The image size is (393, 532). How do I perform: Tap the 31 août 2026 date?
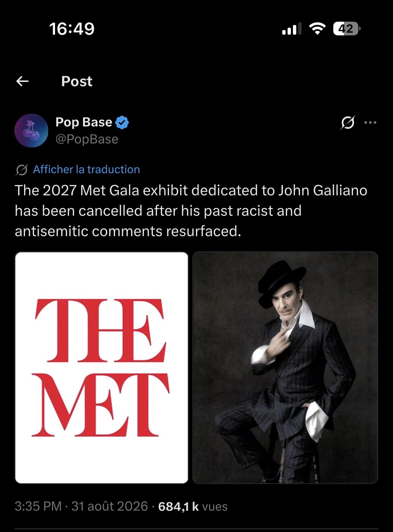109,506
